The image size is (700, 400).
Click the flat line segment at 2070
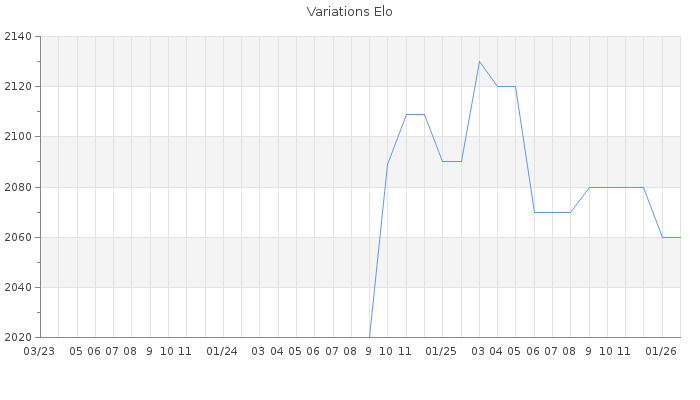pyautogui.click(x=552, y=212)
